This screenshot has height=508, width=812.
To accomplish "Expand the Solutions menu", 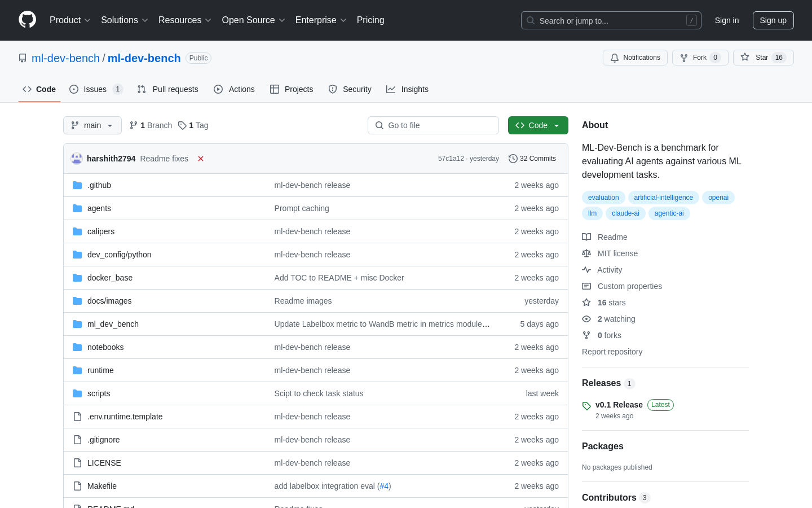I will point(125,20).
